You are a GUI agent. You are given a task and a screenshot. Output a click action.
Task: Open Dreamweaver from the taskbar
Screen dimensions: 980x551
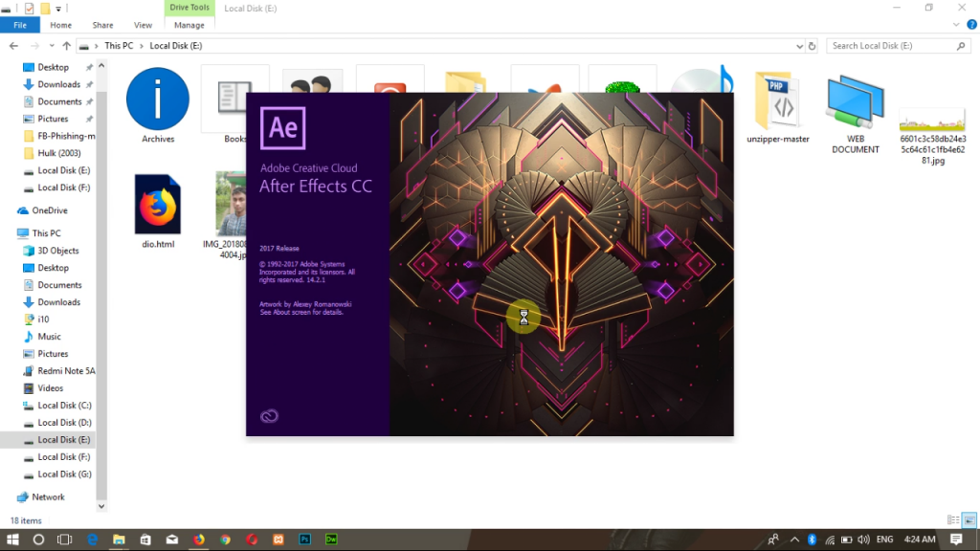pos(331,540)
